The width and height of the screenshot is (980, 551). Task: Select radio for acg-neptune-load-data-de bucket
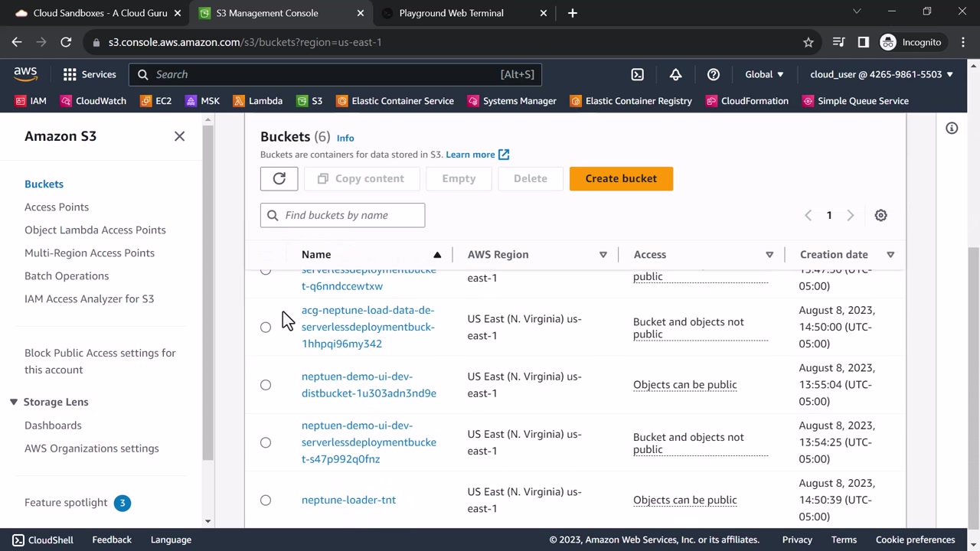pyautogui.click(x=266, y=327)
